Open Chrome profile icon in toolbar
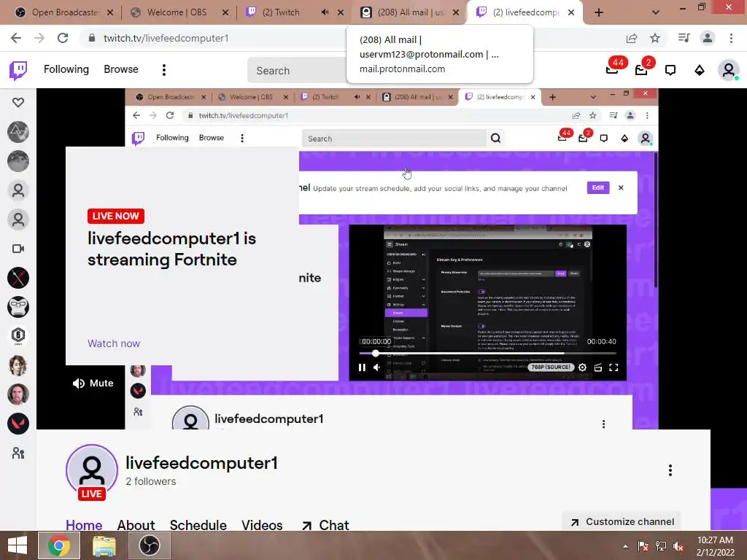 (x=708, y=38)
